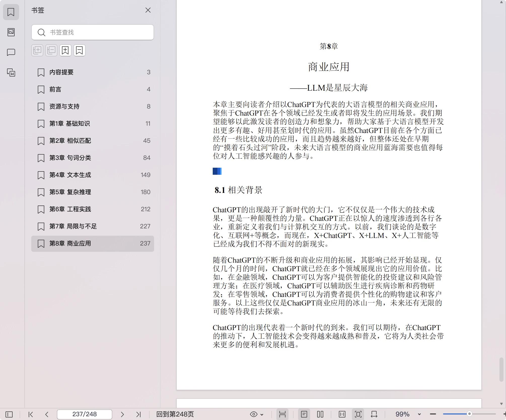Image resolution: width=506 pixels, height=420 pixels.
Task: Select the actual size view icon
Action: pos(342,414)
